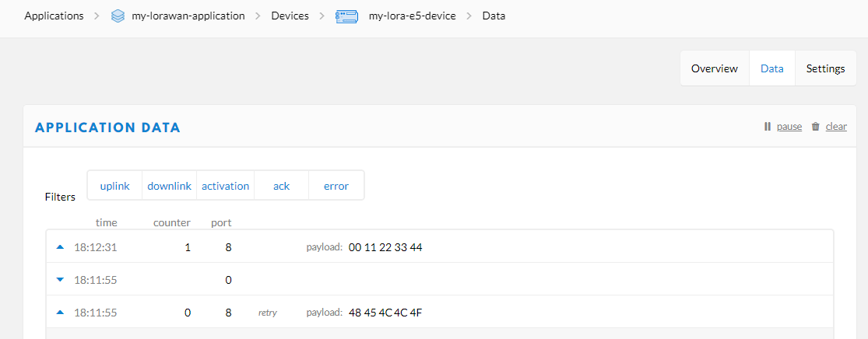Expand the port 0 downlink row
The image size is (868, 339).
point(440,280)
